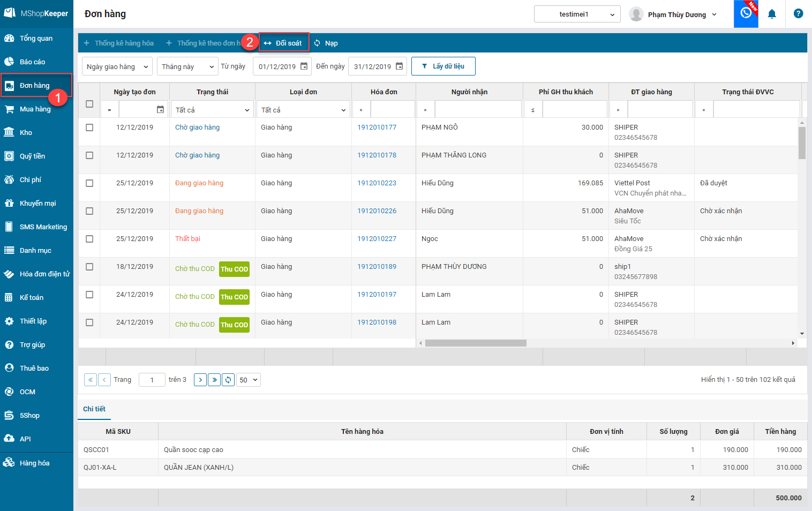Viewport: 812px width, 511px height.
Task: Open invoice link 1912010223
Action: tap(377, 183)
